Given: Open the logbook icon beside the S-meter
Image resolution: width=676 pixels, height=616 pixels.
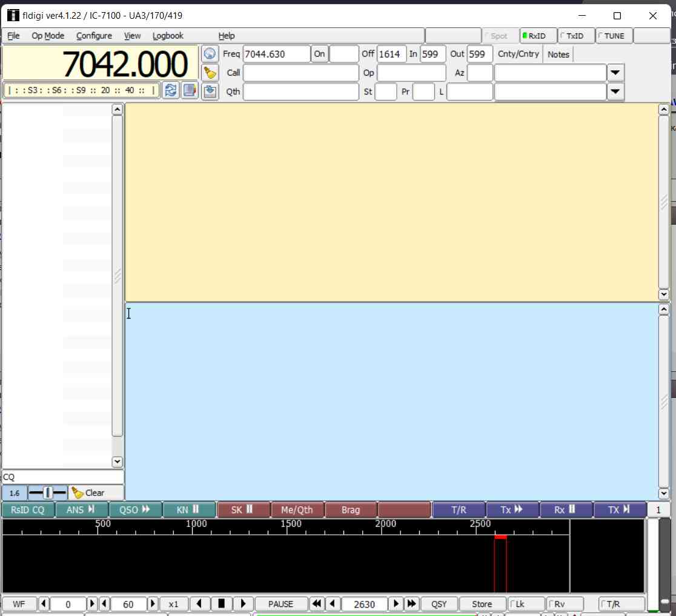Looking at the screenshot, I should pyautogui.click(x=190, y=90).
